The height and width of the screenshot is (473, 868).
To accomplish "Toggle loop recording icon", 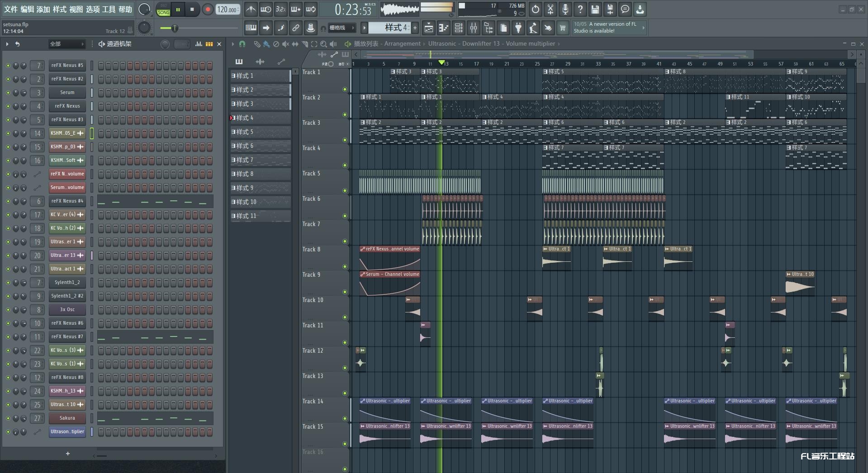I will pyautogui.click(x=311, y=9).
